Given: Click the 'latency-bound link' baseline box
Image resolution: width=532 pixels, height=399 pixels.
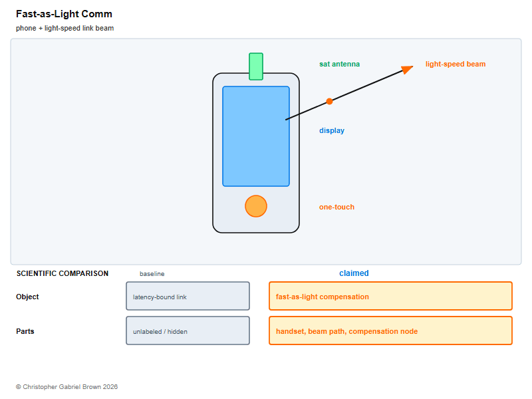Looking at the screenshot, I should point(188,296).
